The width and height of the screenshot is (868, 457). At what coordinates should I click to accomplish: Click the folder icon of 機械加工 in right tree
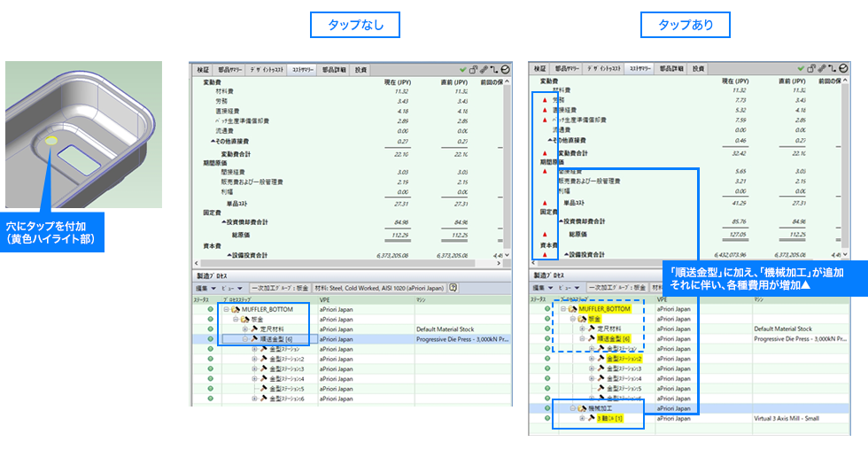point(582,407)
